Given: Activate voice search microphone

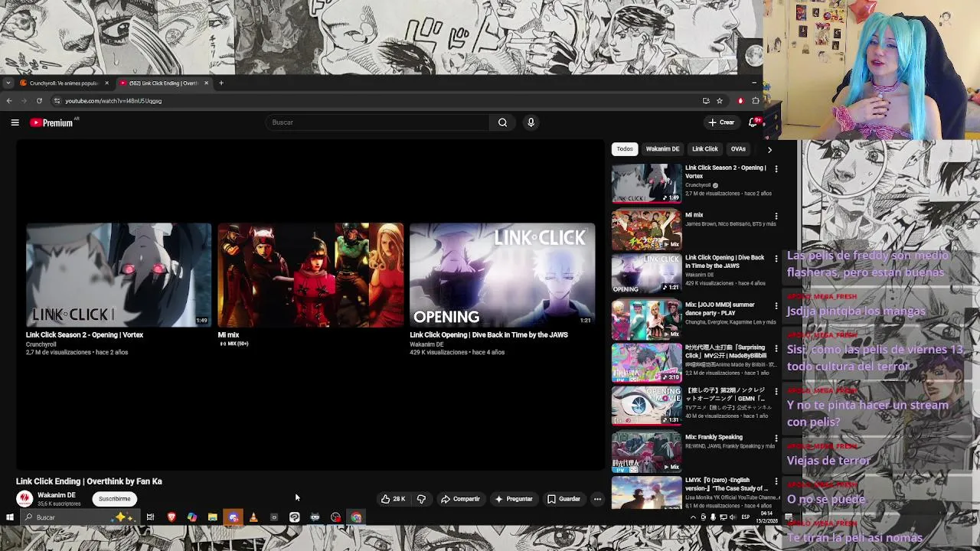Looking at the screenshot, I should [531, 122].
